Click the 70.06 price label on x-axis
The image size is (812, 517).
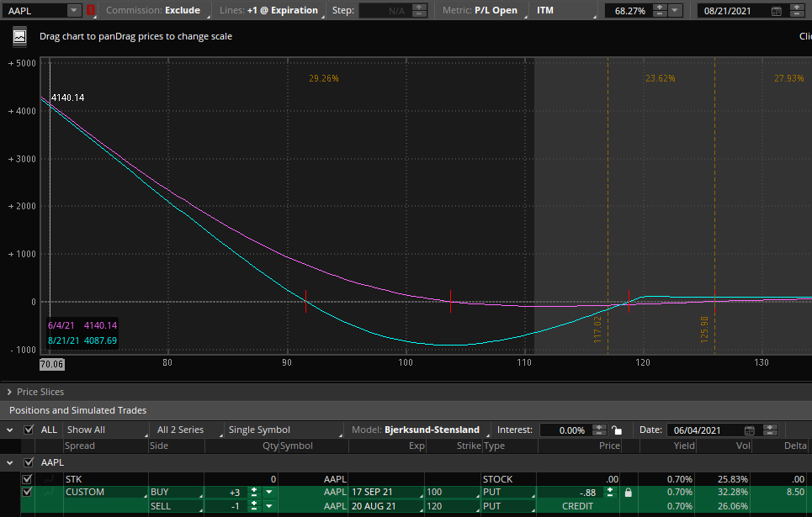pyautogui.click(x=52, y=364)
